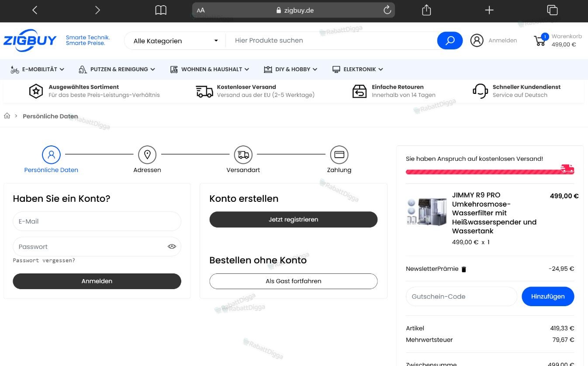Select the Persönliche Daten step icon
The width and height of the screenshot is (588, 366).
coord(51,155)
